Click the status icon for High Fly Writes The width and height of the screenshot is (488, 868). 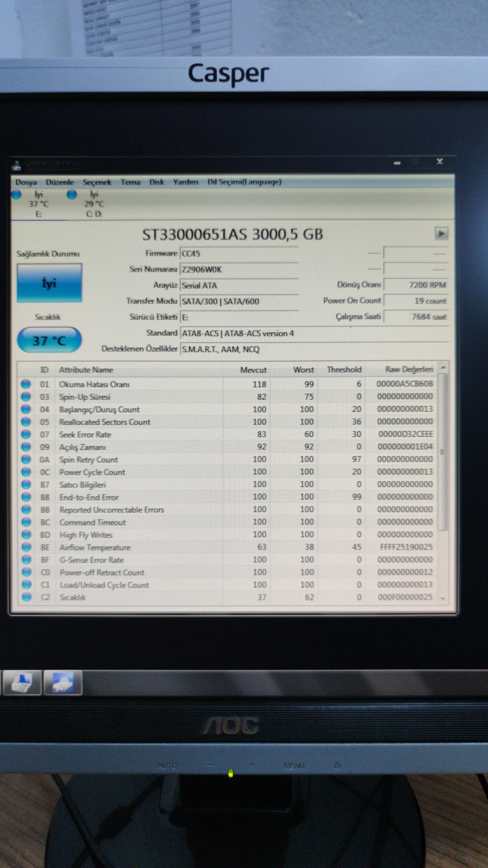tap(26, 535)
